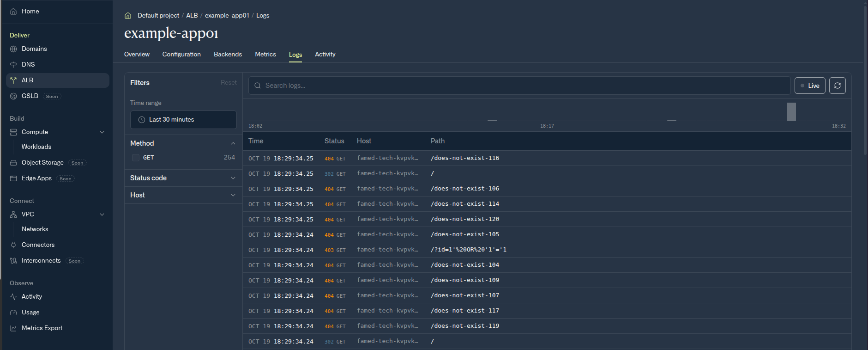This screenshot has height=350, width=868.
Task: Open Networks in the sidebar
Action: pyautogui.click(x=35, y=229)
